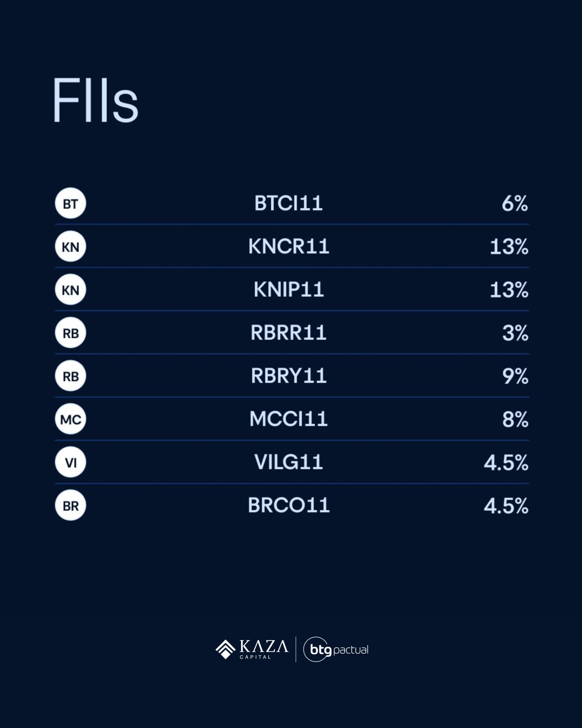Open the BTCI11 fund ticker
The height and width of the screenshot is (728, 582).
coord(288,203)
